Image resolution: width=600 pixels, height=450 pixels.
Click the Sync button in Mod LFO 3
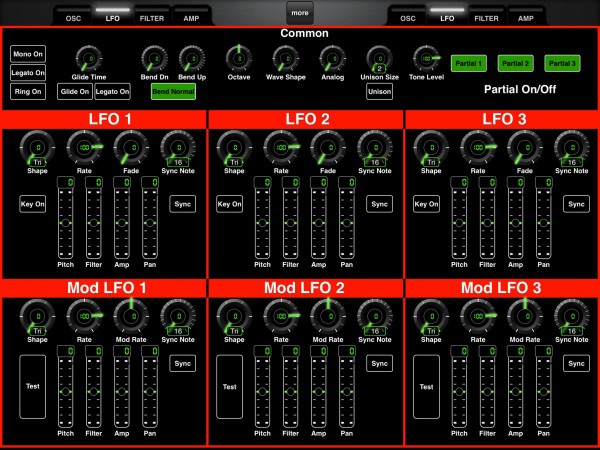coord(576,364)
